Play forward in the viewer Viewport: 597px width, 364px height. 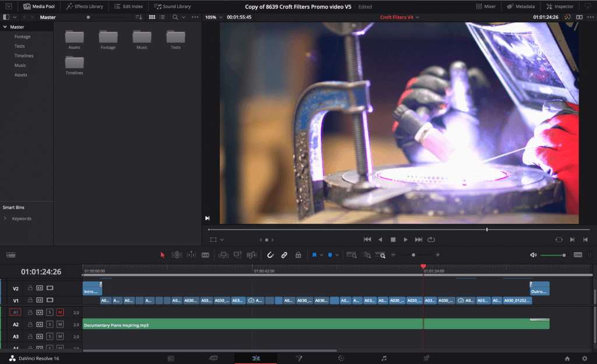click(x=406, y=239)
